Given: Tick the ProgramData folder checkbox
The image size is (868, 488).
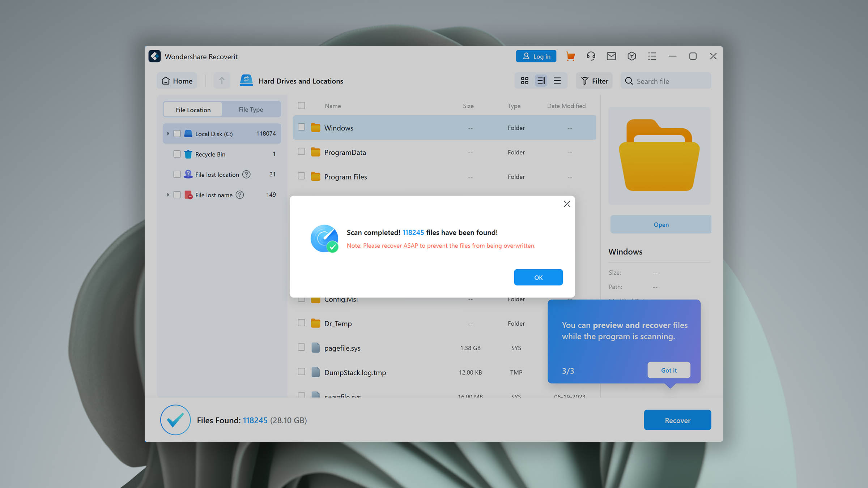Looking at the screenshot, I should click(x=301, y=152).
